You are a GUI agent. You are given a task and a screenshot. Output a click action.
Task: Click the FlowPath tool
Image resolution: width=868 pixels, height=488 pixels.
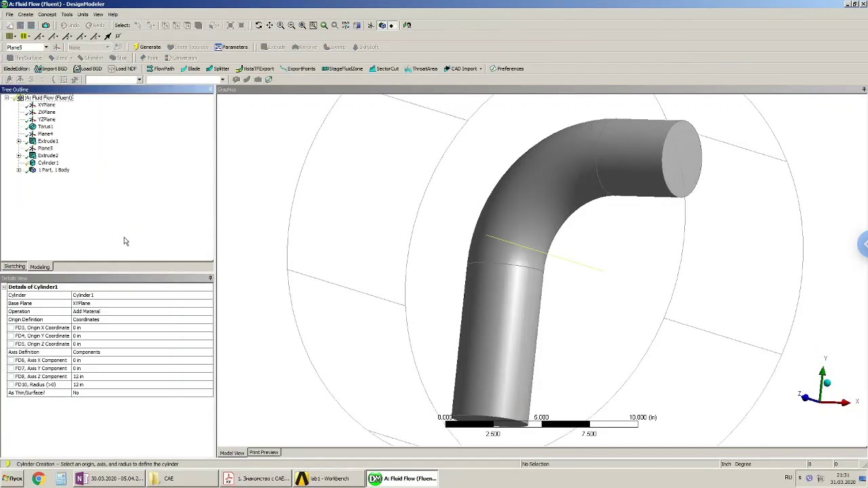coord(160,68)
